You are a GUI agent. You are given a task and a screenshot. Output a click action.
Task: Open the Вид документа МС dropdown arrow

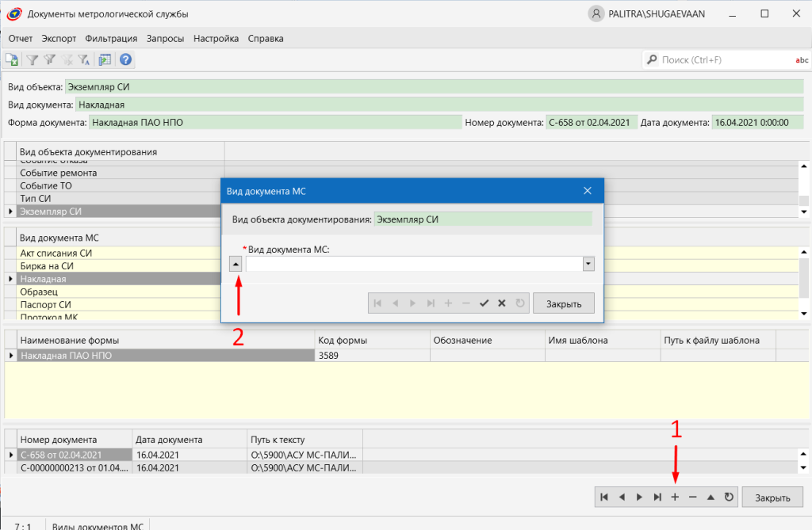(588, 264)
